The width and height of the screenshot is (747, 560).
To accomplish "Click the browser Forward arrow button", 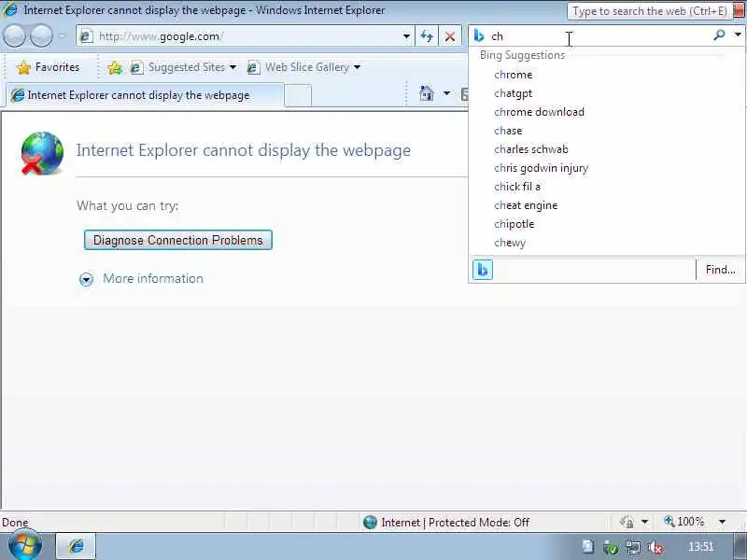I will (41, 36).
